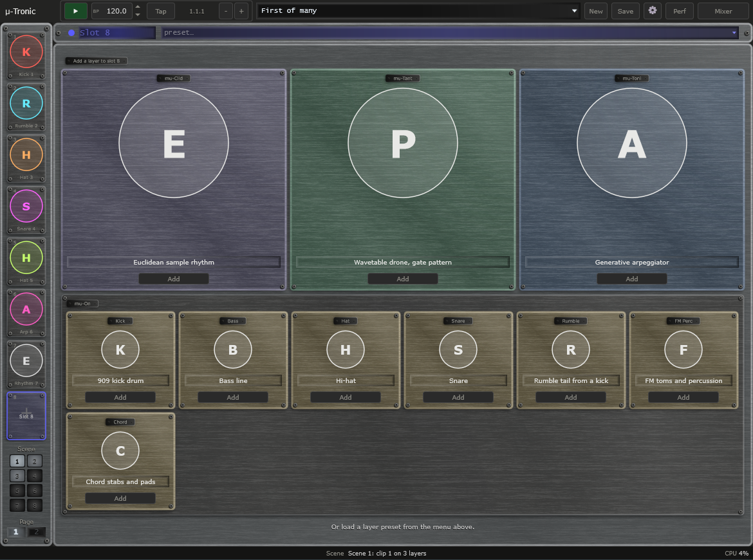753x560 pixels.
Task: Tap tempo with the Tap button
Action: click(161, 11)
